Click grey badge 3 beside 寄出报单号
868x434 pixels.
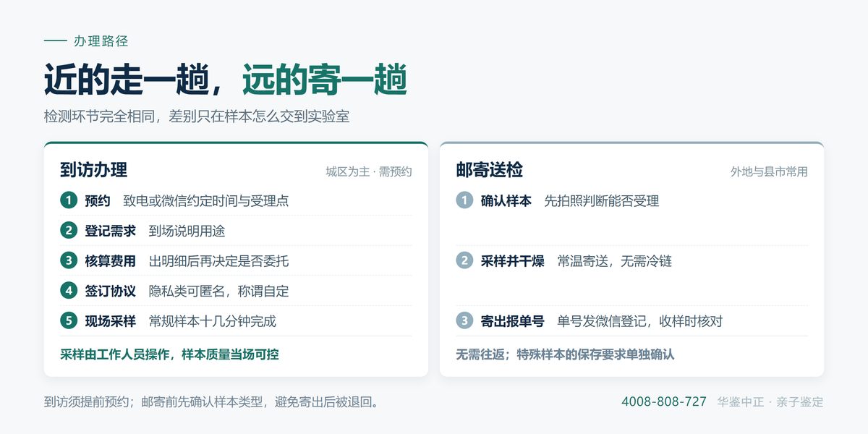point(464,320)
